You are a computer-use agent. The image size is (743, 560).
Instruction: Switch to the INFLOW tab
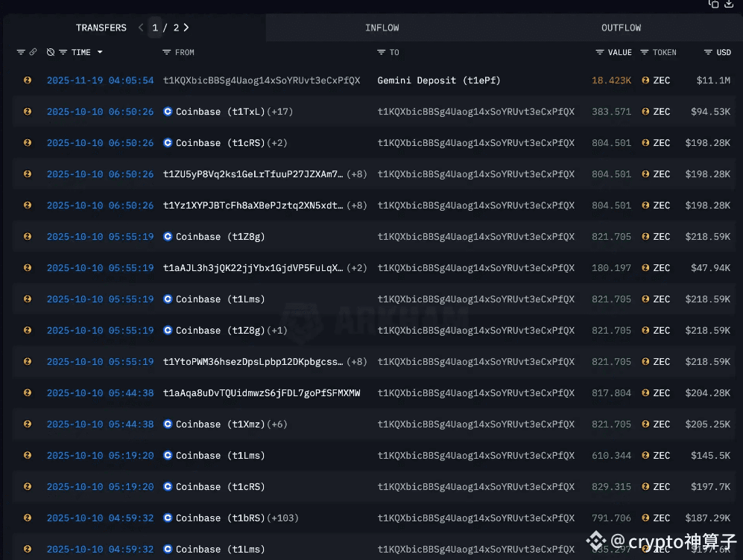382,28
